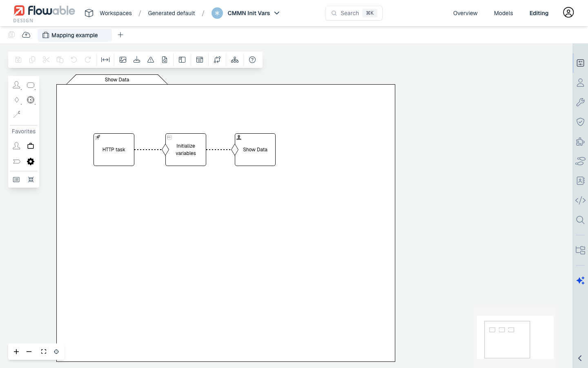This screenshot has width=588, height=368.
Task: Open the code view icon in the right sidebar
Action: [x=580, y=200]
